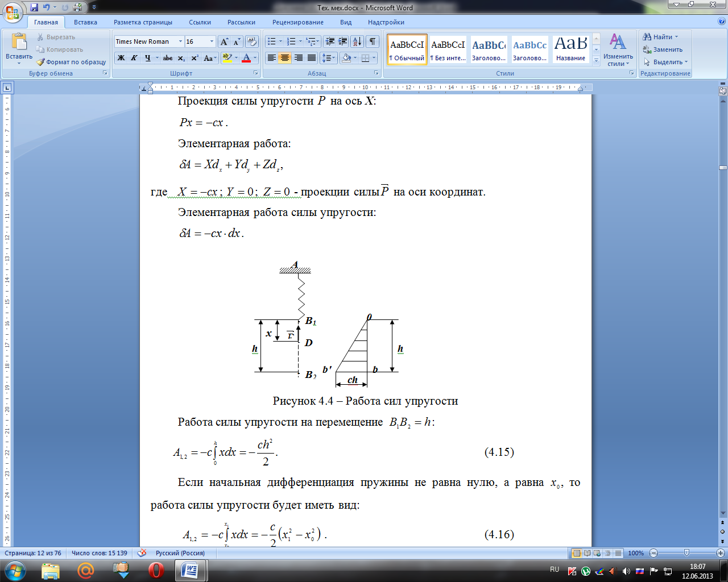The width and height of the screenshot is (728, 582).
Task: Click the Office button
Action: click(x=13, y=11)
